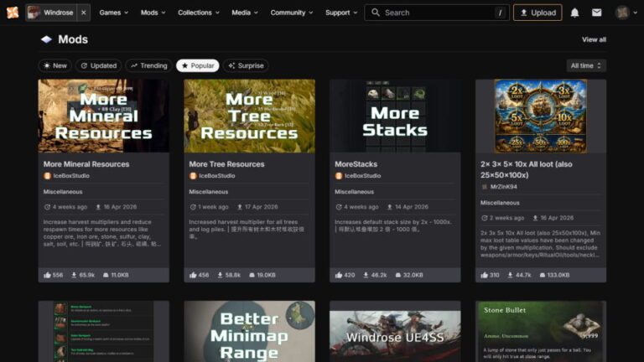The width and height of the screenshot is (644, 362).
Task: Open the Nexus Mods home logo
Action: click(x=13, y=13)
